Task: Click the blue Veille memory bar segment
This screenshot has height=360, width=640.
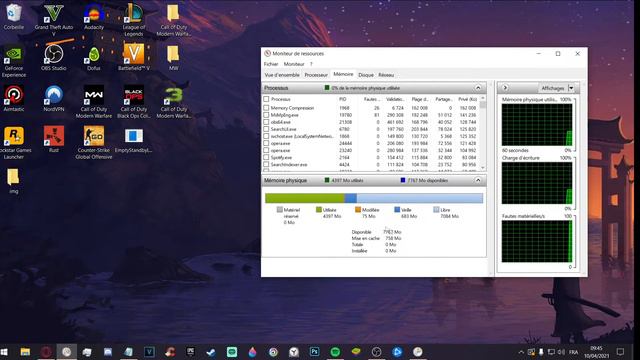Action: pyautogui.click(x=351, y=198)
